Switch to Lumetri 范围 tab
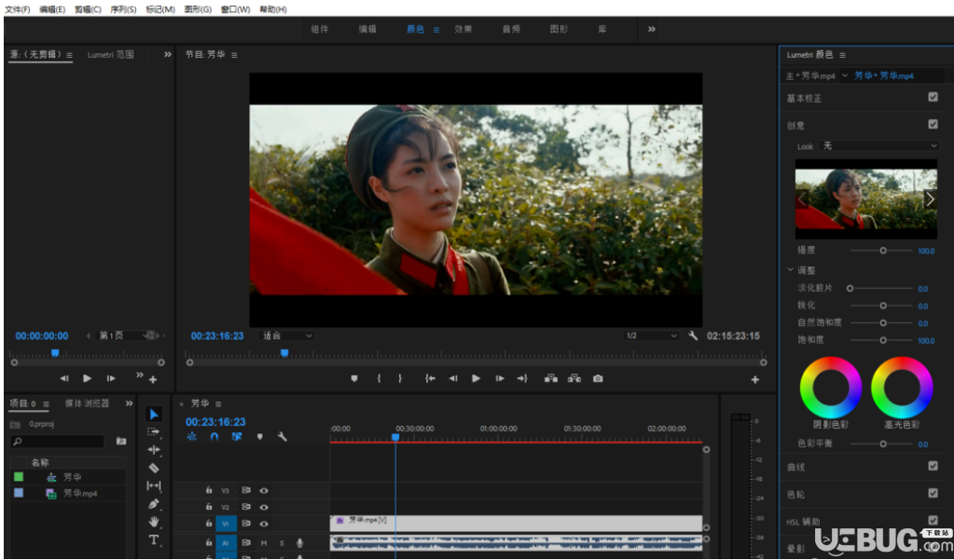The image size is (954, 560). (x=110, y=55)
